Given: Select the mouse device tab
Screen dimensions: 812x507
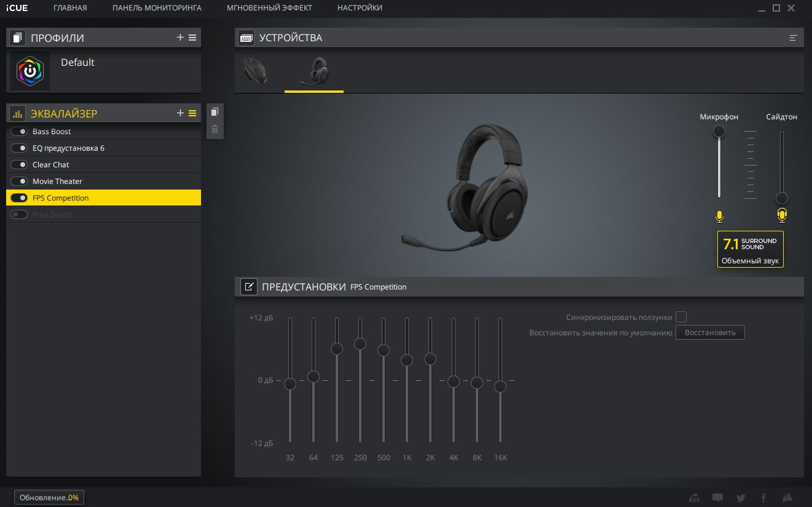Looking at the screenshot, I should [x=255, y=70].
